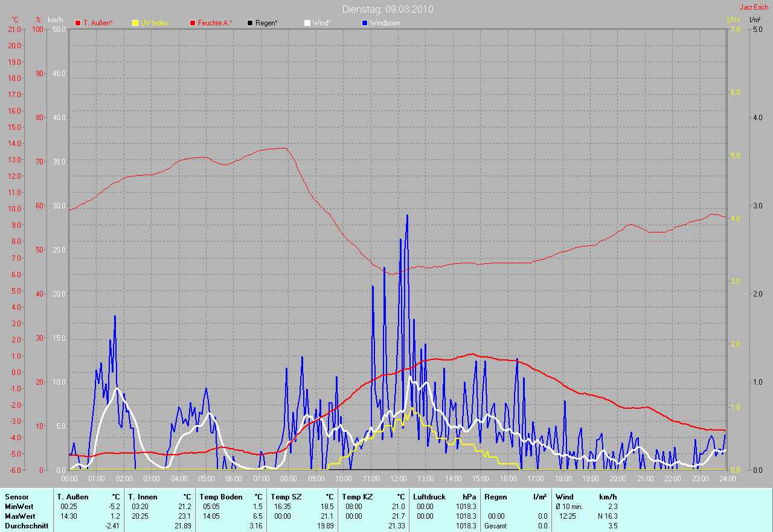Click the yellow UV Index legend swatch

135,23
